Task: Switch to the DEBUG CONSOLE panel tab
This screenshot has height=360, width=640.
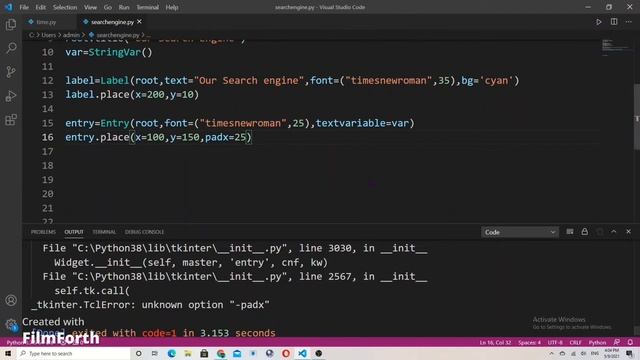Action: point(144,232)
